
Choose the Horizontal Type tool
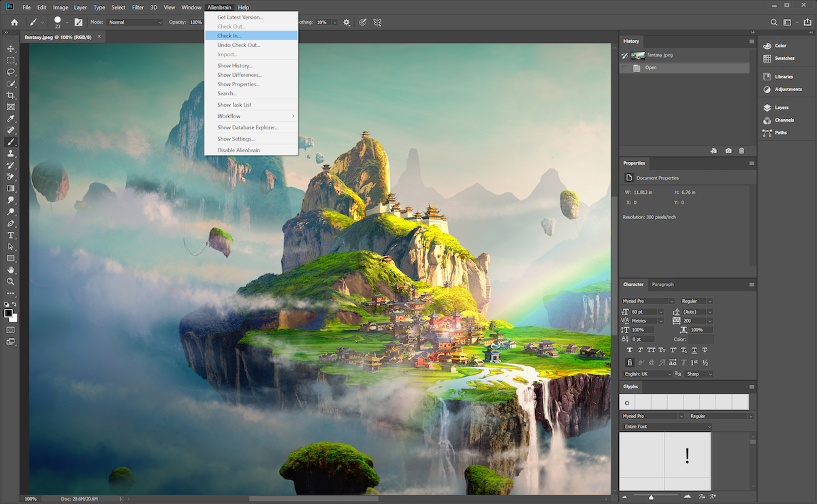point(11,235)
